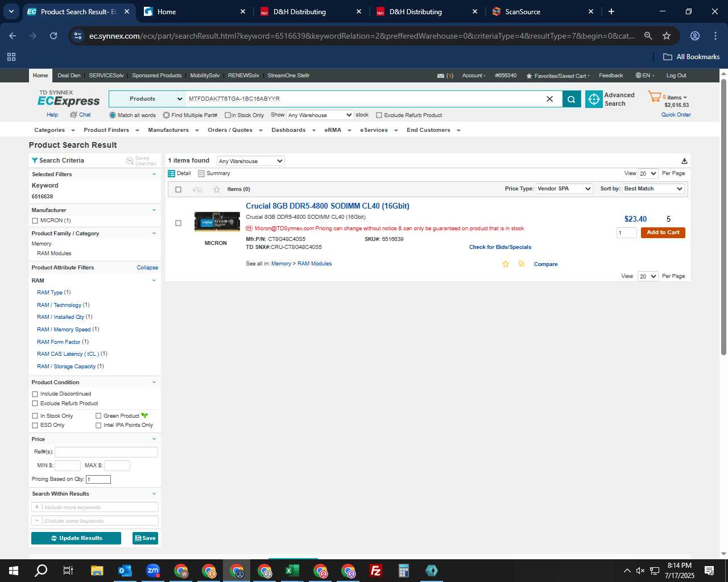Click the quantity field beside Add to Cart

[627, 232]
